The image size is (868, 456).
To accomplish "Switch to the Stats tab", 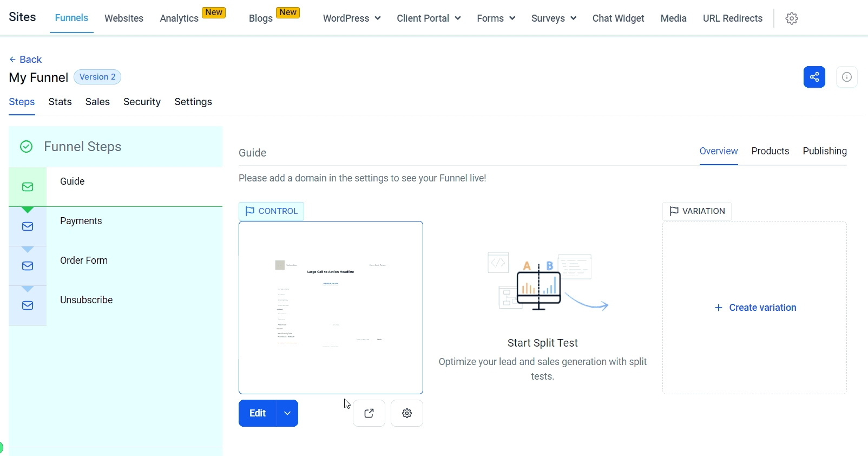I will pos(60,102).
